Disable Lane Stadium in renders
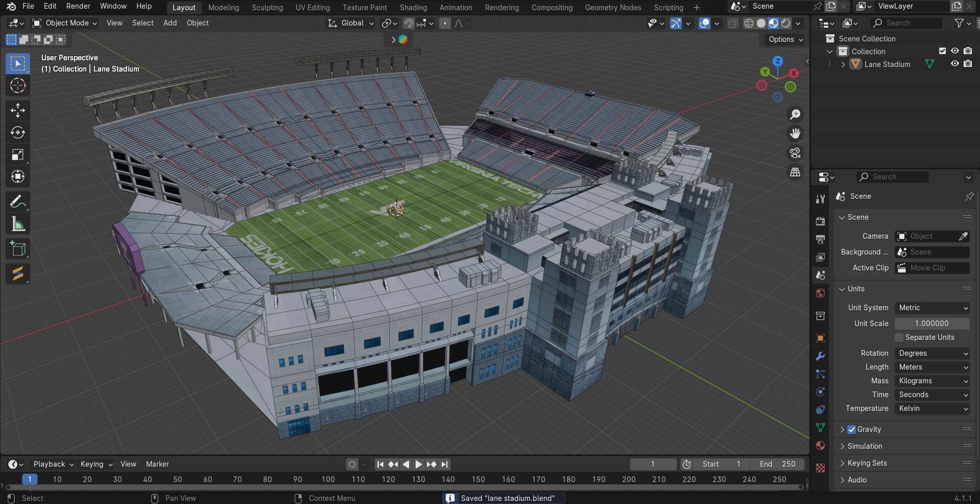 968,64
